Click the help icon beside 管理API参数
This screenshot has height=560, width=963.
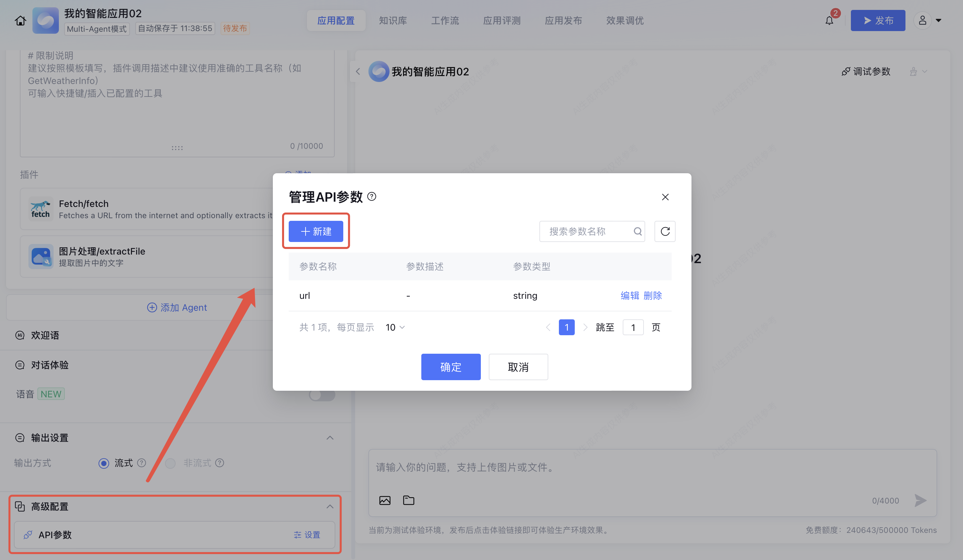(x=371, y=196)
